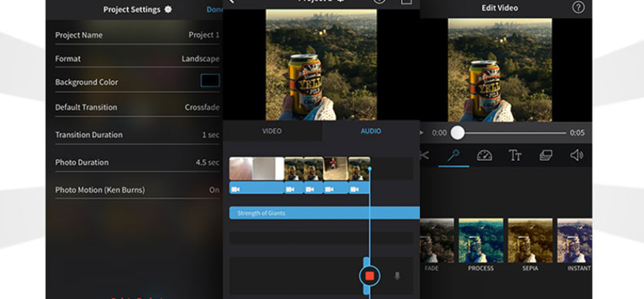Screen dimensions: 644x299
Task: Click the Project Settings title text
Action: [x=132, y=10]
